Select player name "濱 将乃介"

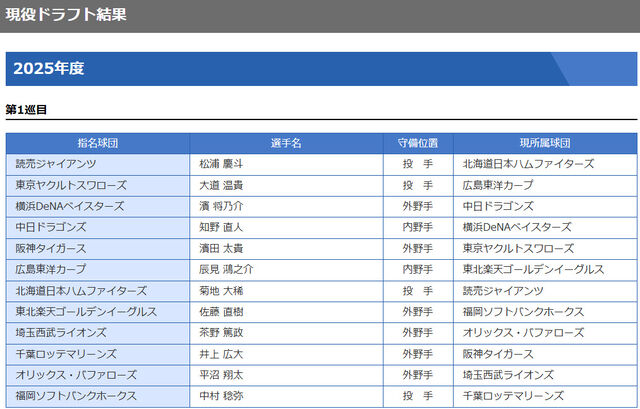tap(221, 206)
